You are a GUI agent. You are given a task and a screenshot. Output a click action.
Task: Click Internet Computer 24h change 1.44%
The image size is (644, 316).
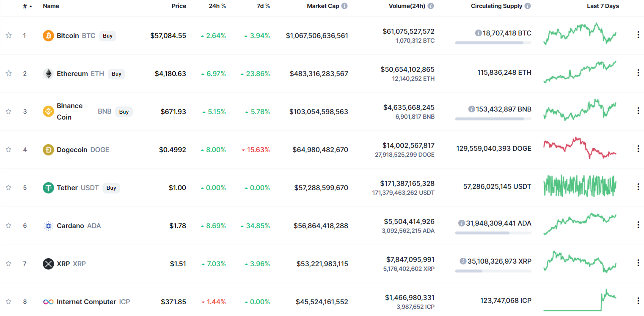pos(214,302)
